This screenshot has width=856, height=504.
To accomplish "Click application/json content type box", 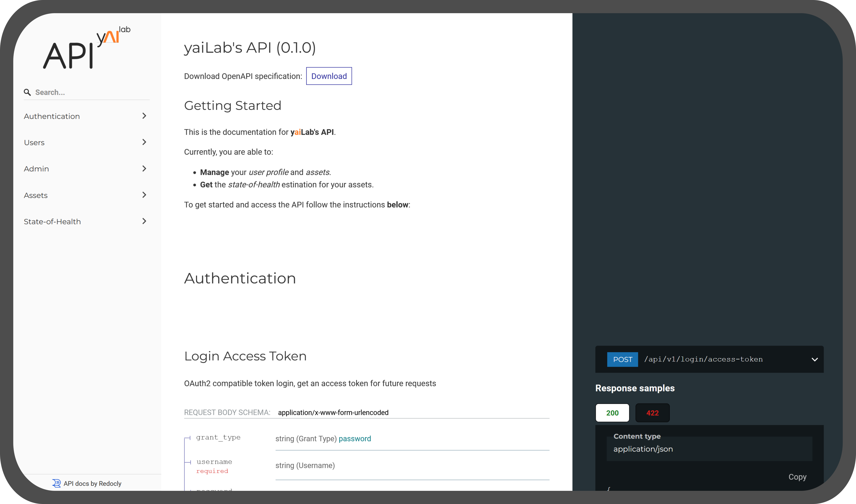I will 709,449.
